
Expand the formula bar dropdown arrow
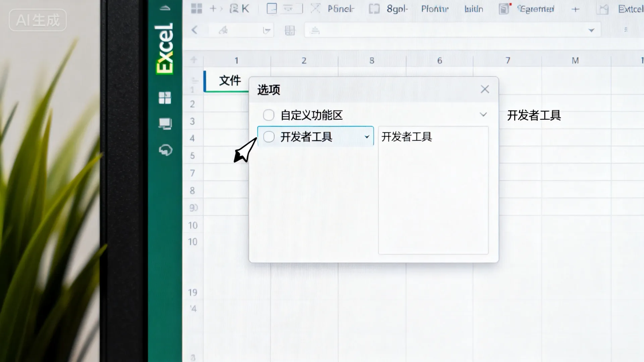click(x=591, y=31)
